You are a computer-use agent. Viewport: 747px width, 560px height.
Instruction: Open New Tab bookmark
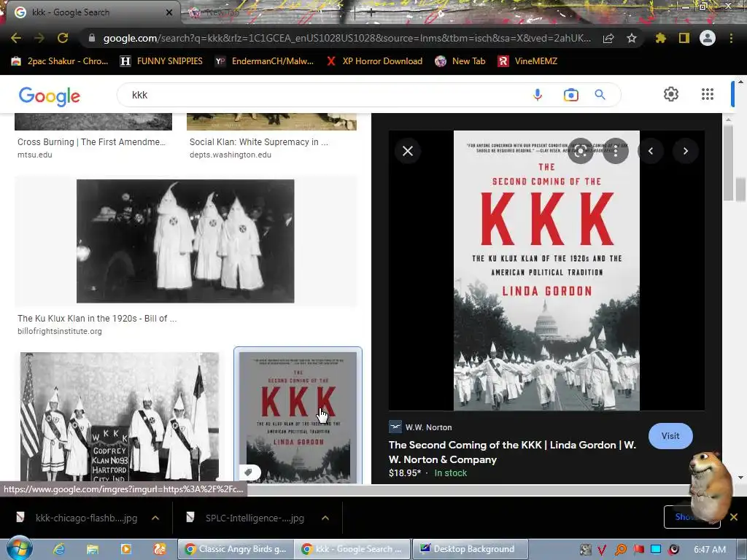[x=460, y=61]
